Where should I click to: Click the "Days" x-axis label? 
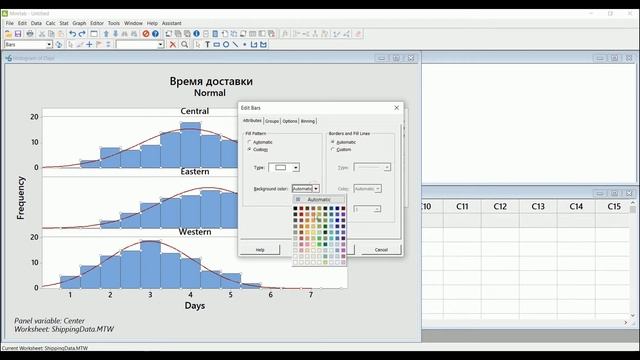195,306
